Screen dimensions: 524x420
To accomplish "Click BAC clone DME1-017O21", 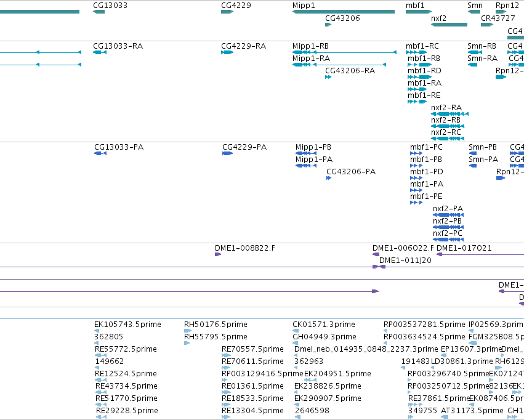I will [x=480, y=254].
